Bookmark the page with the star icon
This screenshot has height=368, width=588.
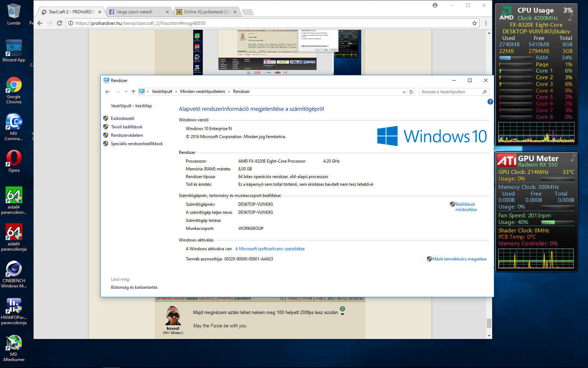[475, 23]
